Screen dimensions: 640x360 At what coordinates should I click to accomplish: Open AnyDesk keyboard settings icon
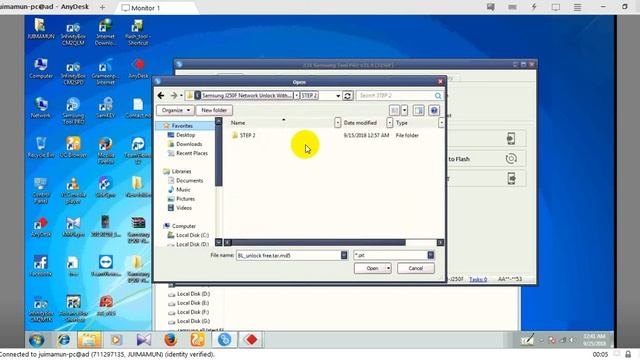[x=512, y=7]
